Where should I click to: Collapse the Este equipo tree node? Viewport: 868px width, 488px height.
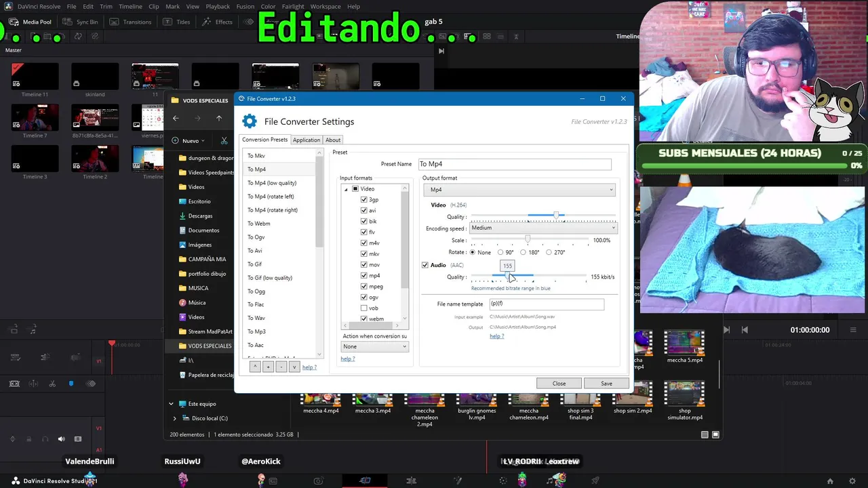[x=171, y=404]
